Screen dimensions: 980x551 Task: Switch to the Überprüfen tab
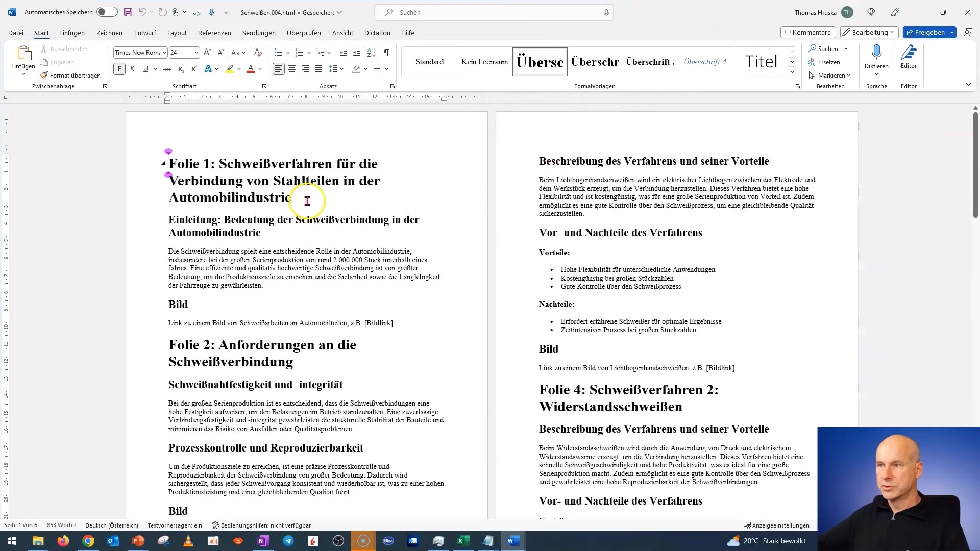304,33
